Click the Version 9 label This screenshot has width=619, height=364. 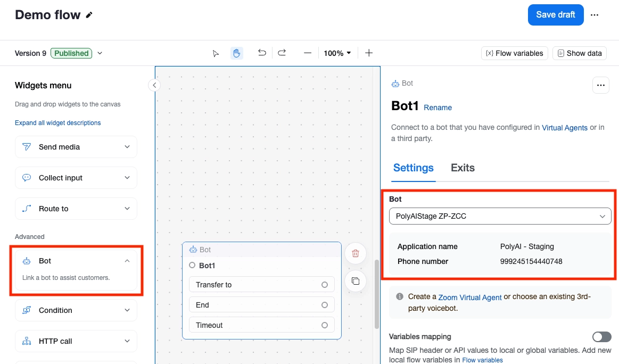[x=30, y=53]
